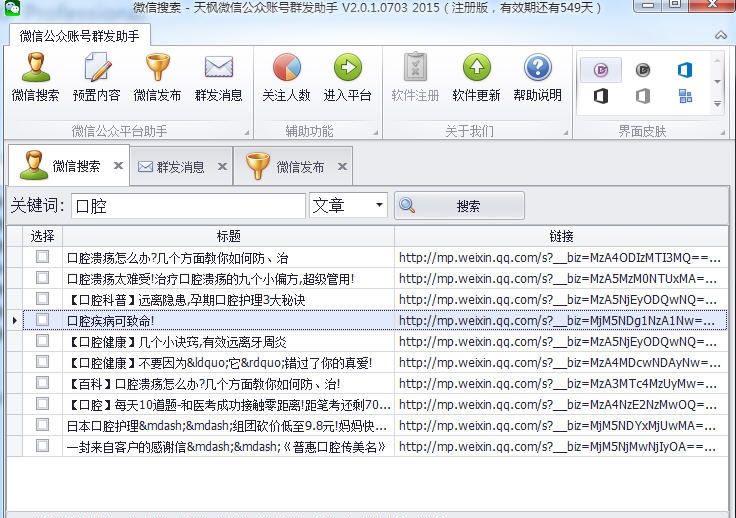The height and width of the screenshot is (518, 736).
Task: Click the WeChat app icon in title bar
Action: tap(11, 8)
